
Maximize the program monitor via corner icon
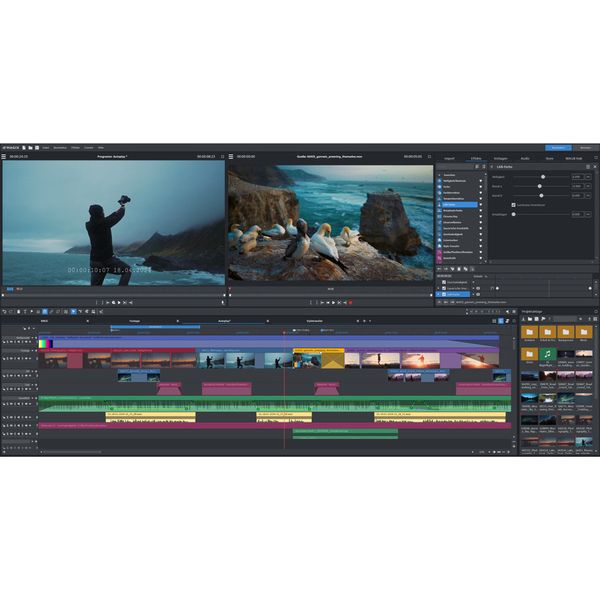(222, 157)
